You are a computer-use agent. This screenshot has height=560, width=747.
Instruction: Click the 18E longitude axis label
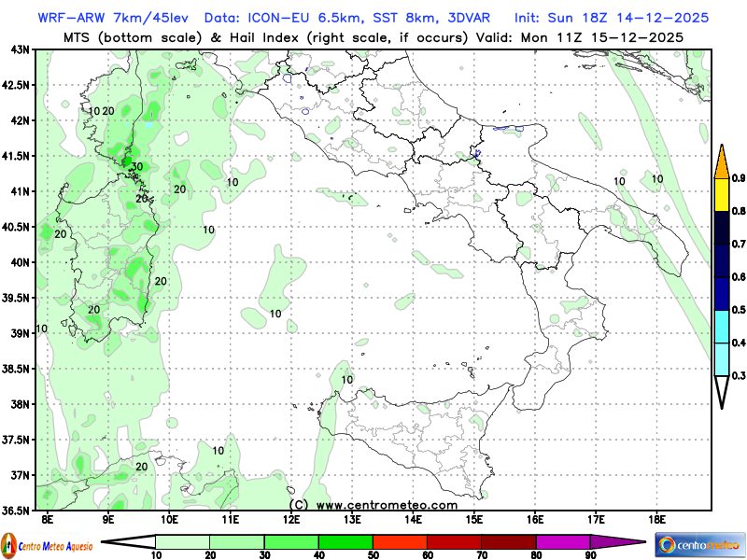656,519
